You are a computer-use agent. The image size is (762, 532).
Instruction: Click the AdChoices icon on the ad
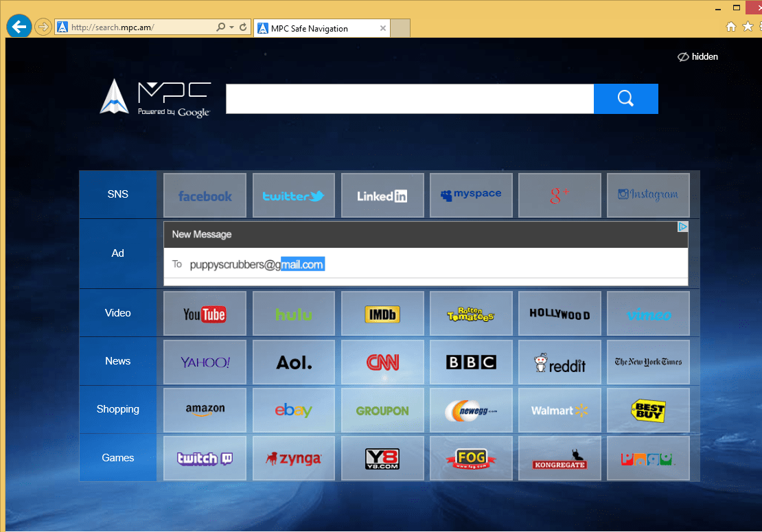(683, 227)
